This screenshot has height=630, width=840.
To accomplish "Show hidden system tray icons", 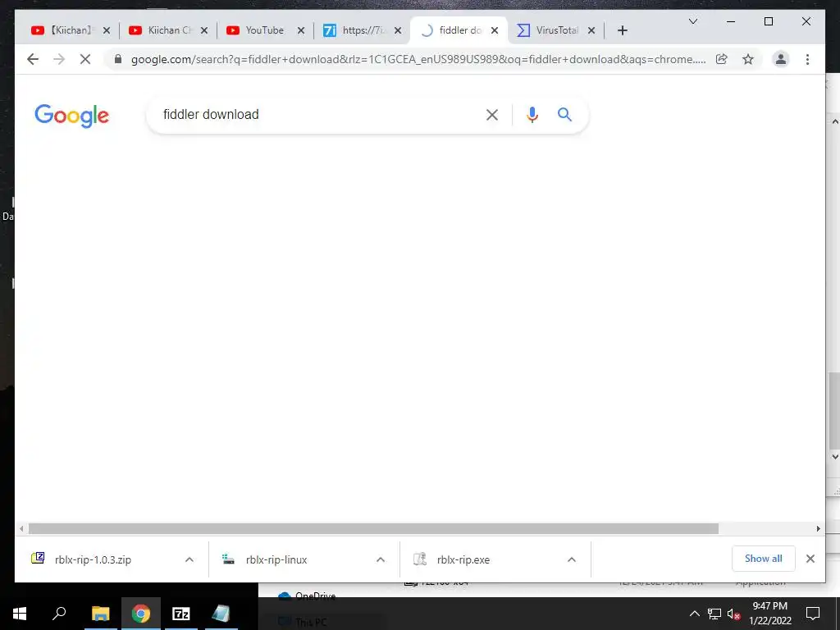I will coord(694,614).
